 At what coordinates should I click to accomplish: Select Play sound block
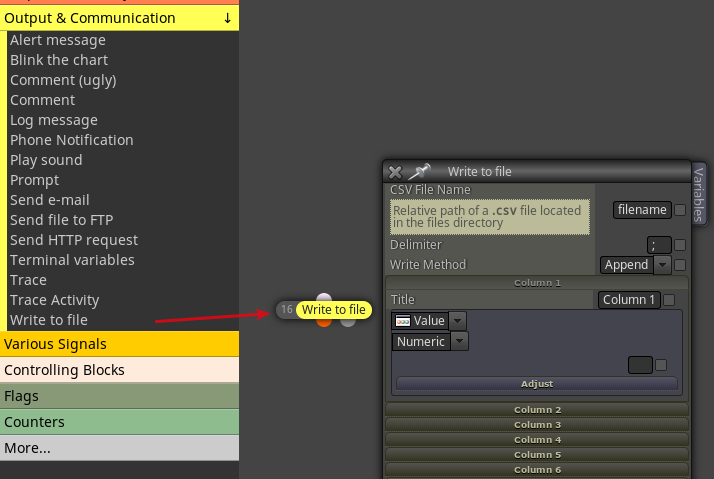click(46, 160)
